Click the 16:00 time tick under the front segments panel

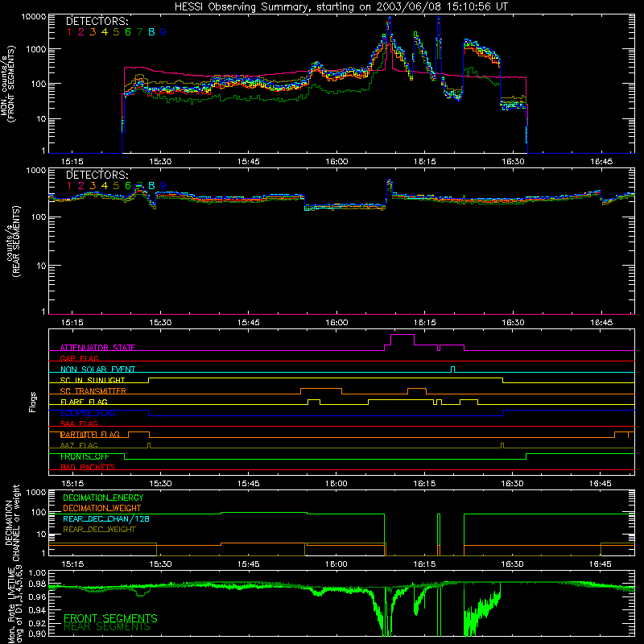pos(336,162)
